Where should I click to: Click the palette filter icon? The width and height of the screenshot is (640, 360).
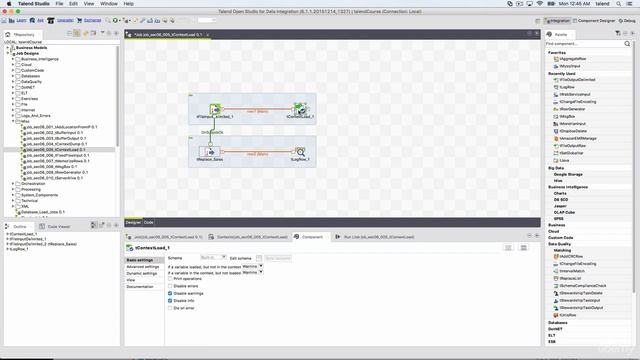618,33
